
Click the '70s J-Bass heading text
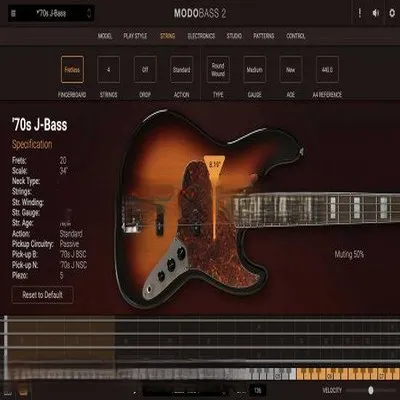[x=39, y=125]
